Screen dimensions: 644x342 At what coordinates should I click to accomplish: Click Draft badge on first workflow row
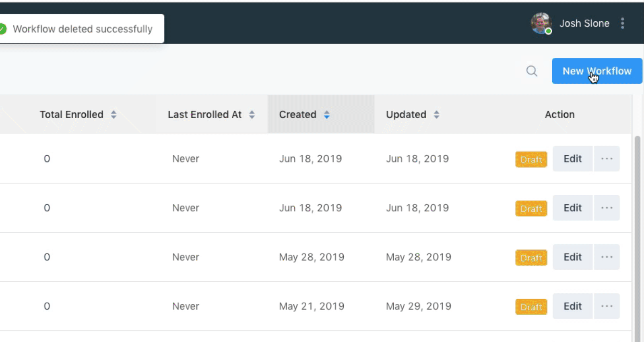tap(531, 159)
